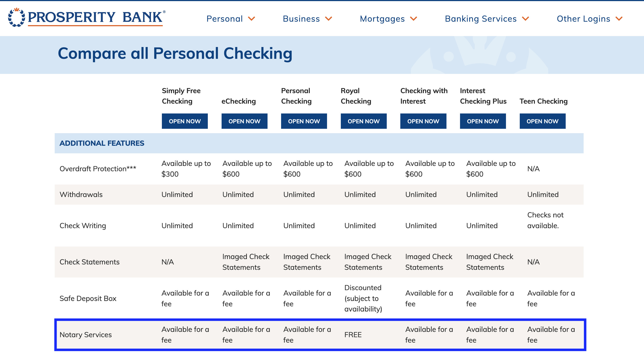Click the 'Available up to $300' cell
Viewport: 644px width, 359px height.
click(186, 169)
